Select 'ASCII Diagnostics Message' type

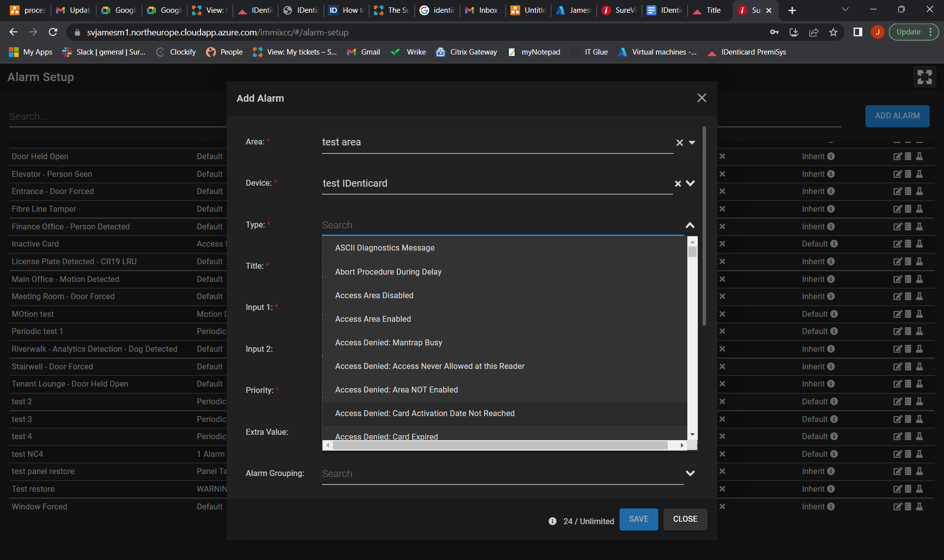pos(504,248)
